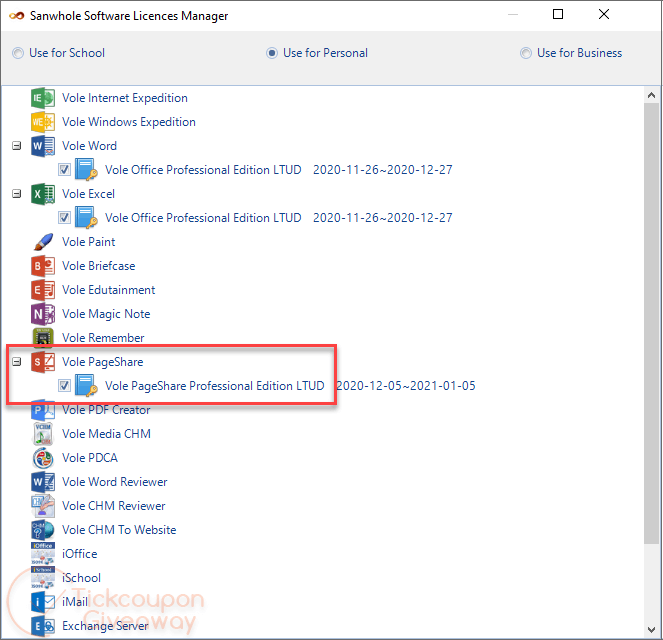Viewport: 663px width, 640px height.
Task: Click the Vole Briefcase icon
Action: coord(43,266)
